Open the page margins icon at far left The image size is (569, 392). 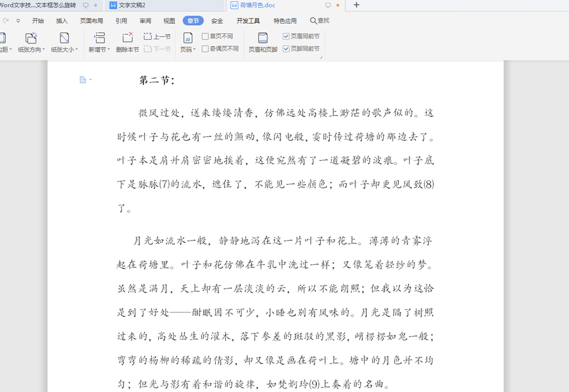tap(3, 38)
